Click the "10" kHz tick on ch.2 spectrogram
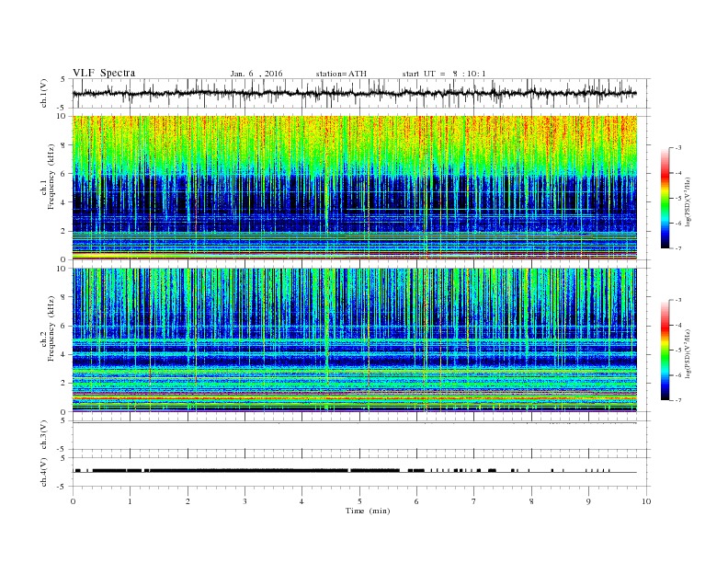Viewport: 728px width, 563px height. 63,268
